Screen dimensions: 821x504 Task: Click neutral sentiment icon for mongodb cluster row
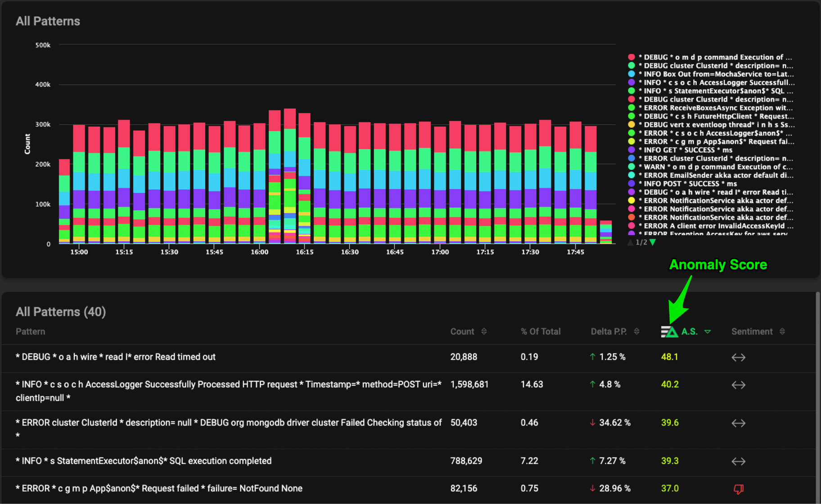point(738,423)
